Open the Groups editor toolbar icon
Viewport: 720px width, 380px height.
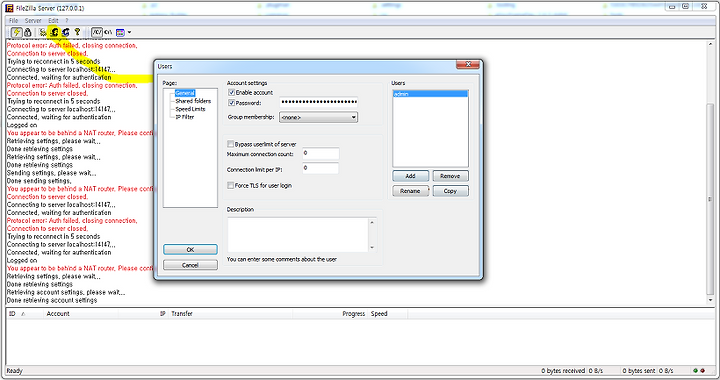(66, 32)
